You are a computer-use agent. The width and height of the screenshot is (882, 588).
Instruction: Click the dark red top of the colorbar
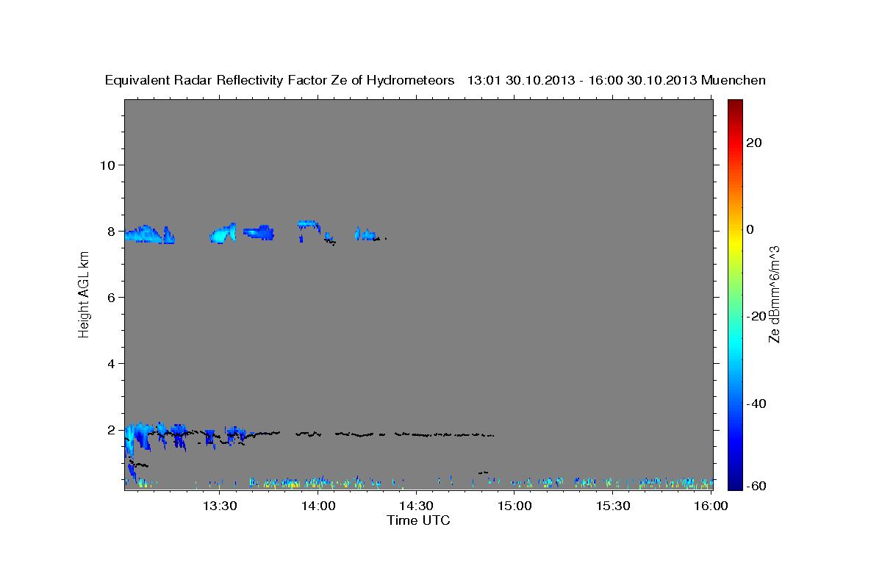point(735,104)
